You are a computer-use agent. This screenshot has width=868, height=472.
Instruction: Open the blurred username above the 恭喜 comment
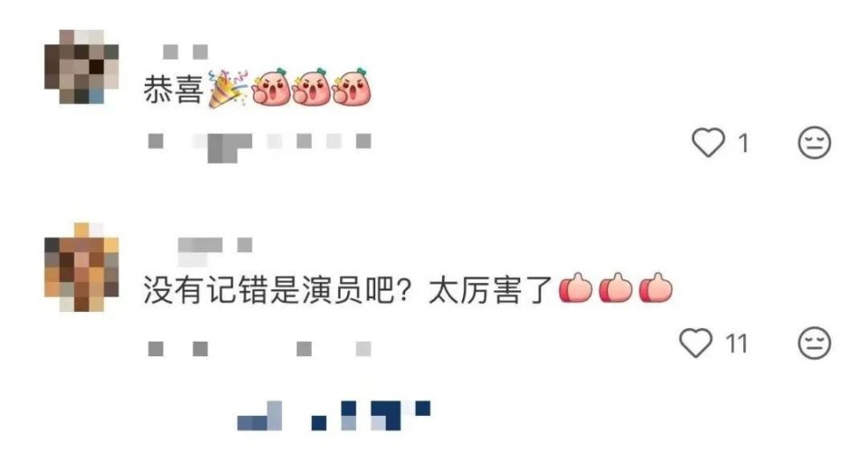click(x=185, y=52)
